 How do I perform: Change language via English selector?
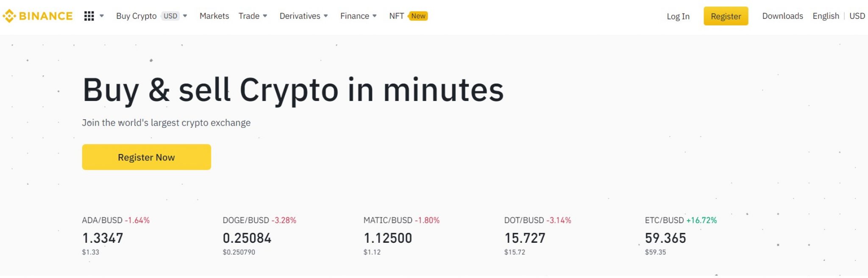click(826, 16)
